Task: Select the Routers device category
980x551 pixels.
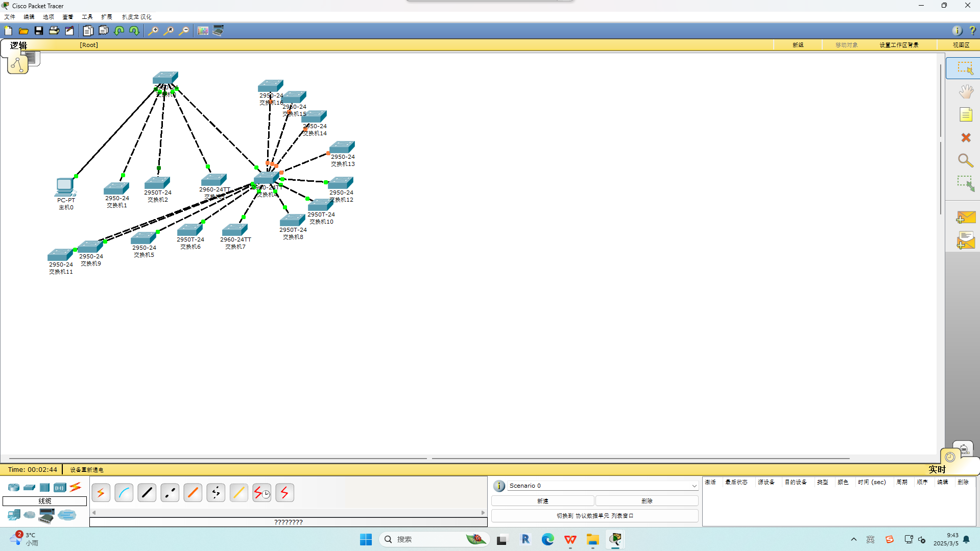Action: pos(14,488)
